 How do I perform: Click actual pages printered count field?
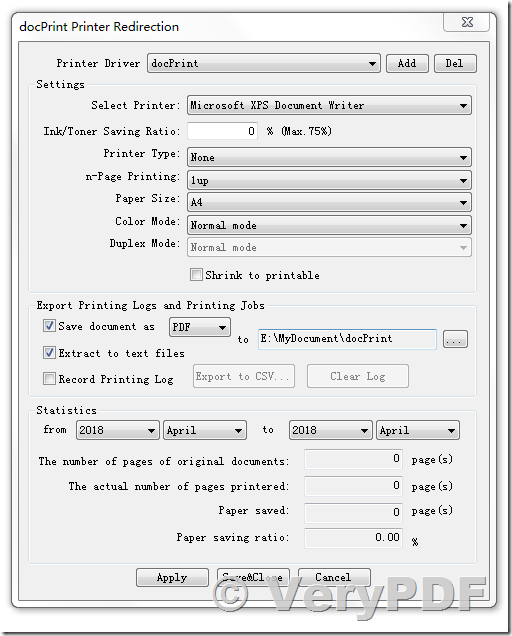[353, 486]
